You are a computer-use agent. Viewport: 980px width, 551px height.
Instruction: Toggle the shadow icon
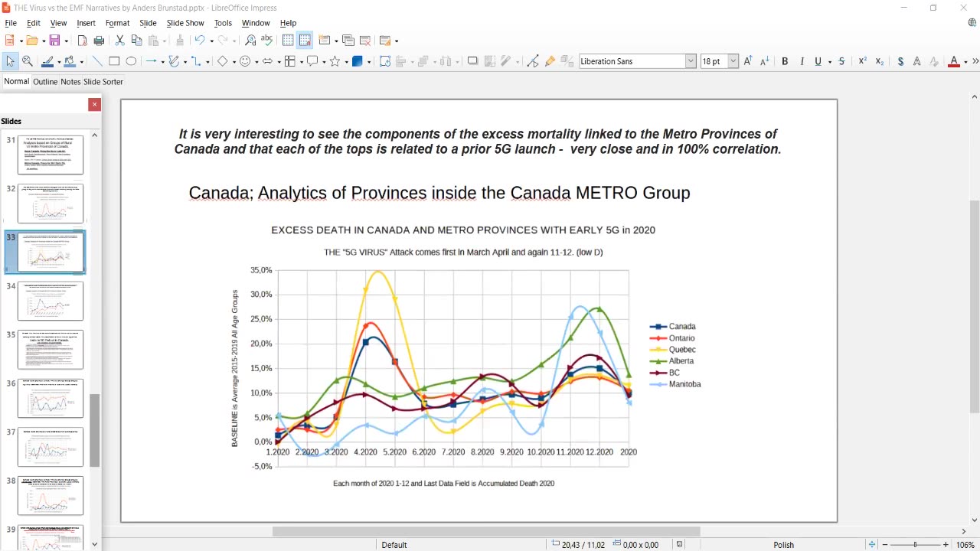point(472,61)
